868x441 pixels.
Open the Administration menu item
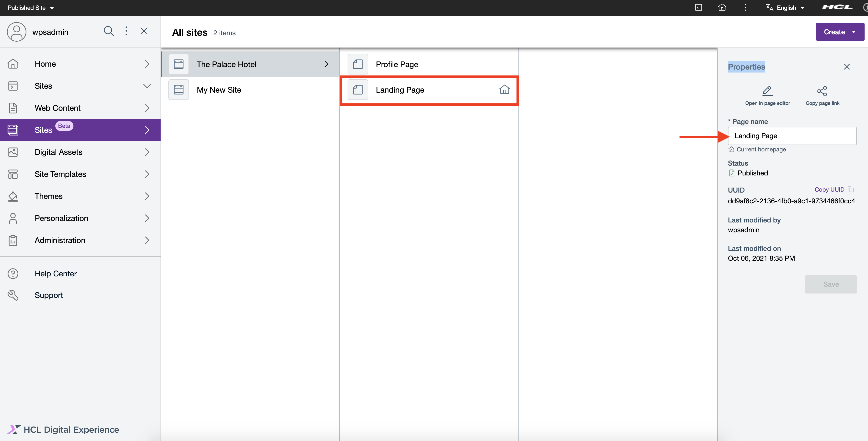(x=59, y=240)
